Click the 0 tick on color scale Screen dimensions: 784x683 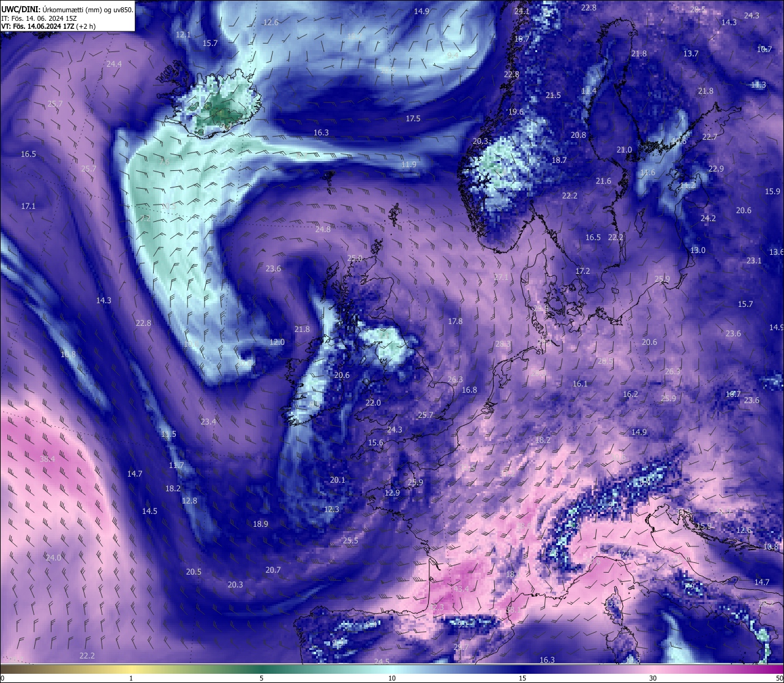(2, 678)
